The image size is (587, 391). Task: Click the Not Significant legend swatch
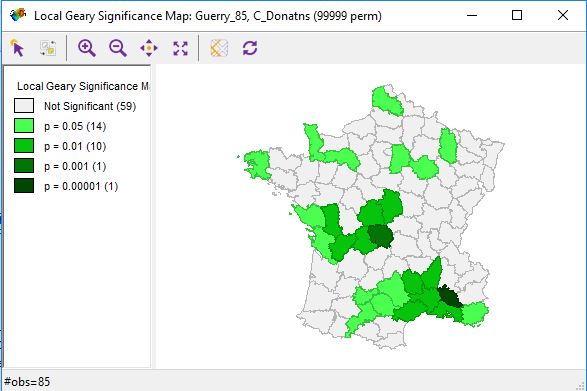coord(24,106)
